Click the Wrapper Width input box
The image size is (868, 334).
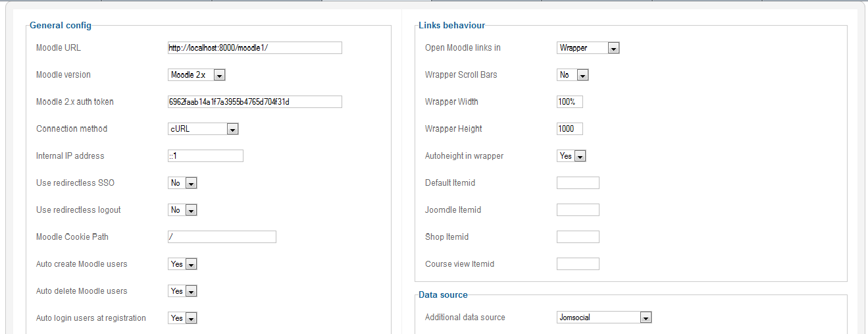click(569, 102)
